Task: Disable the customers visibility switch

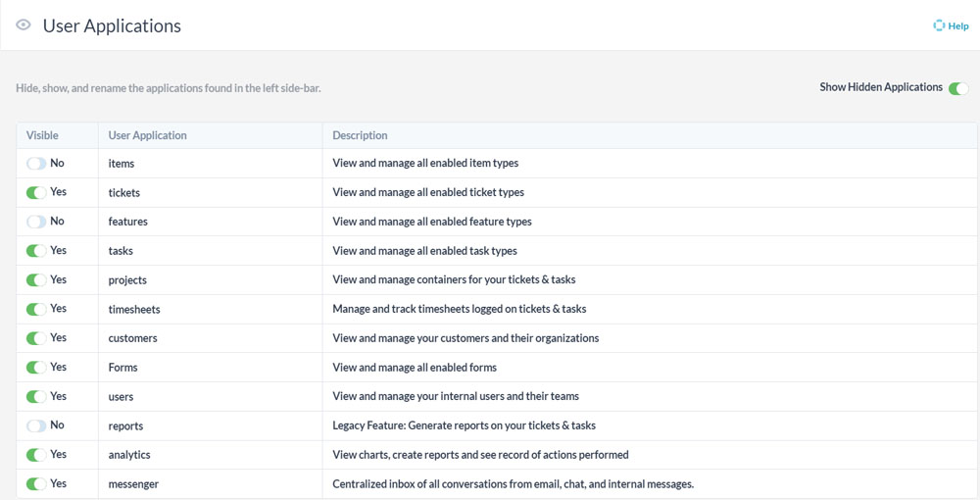Action: 36,338
